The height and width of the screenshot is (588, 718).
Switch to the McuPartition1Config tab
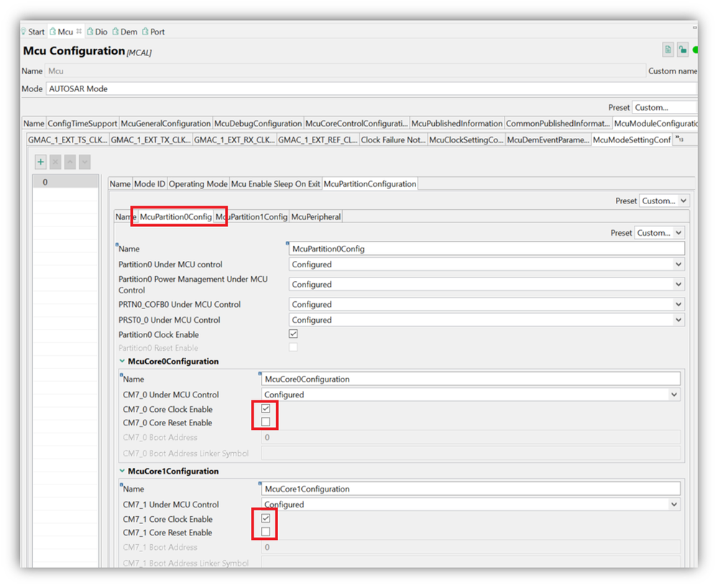[252, 216]
